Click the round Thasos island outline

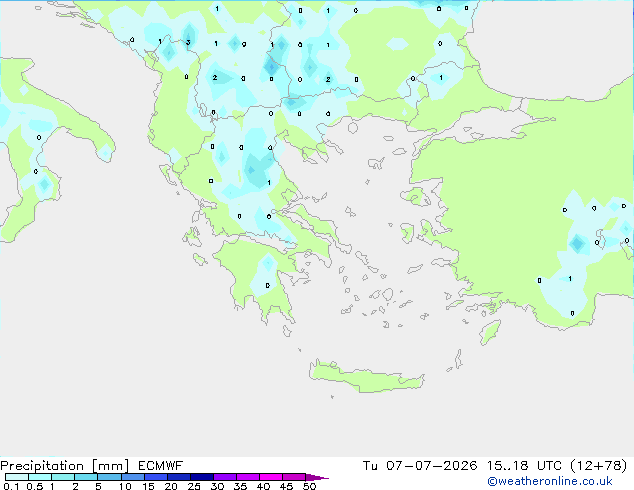click(353, 128)
